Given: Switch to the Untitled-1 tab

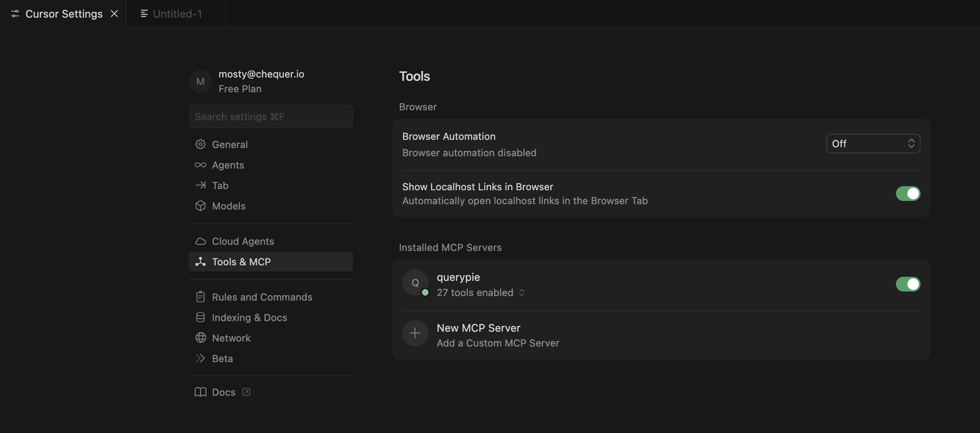Looking at the screenshot, I should pyautogui.click(x=177, y=14).
